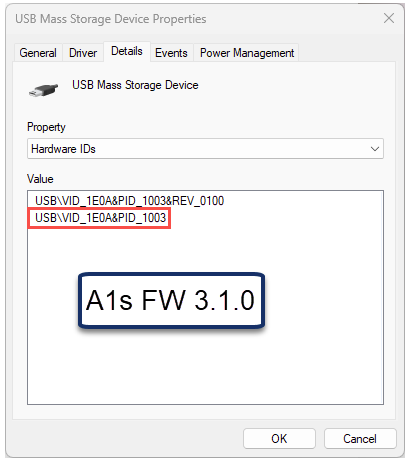
Task: Click the Value field label
Action: point(40,179)
